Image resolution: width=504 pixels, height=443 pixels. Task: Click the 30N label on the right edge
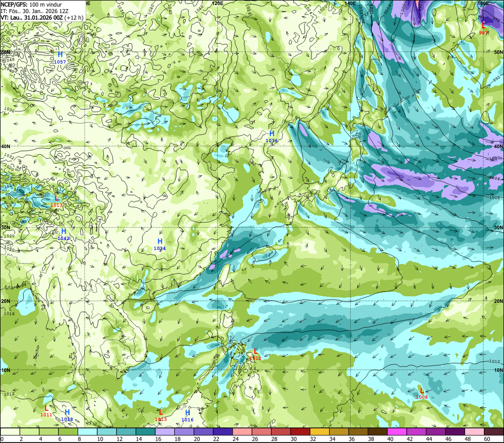point(498,228)
